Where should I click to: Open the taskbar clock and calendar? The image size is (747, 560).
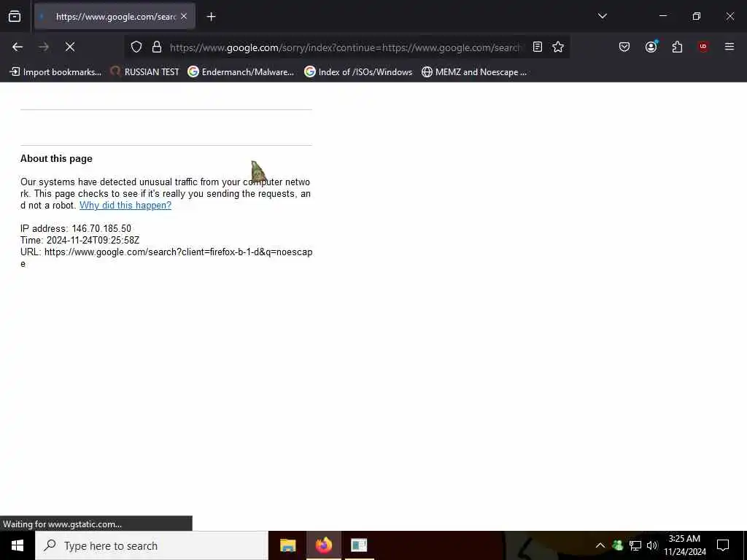684,545
